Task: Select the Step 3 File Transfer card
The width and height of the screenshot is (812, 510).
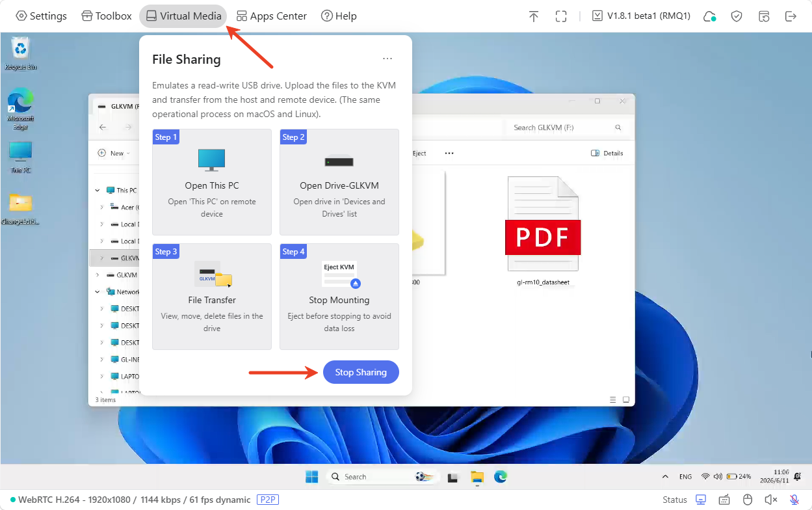Action: 212,297
